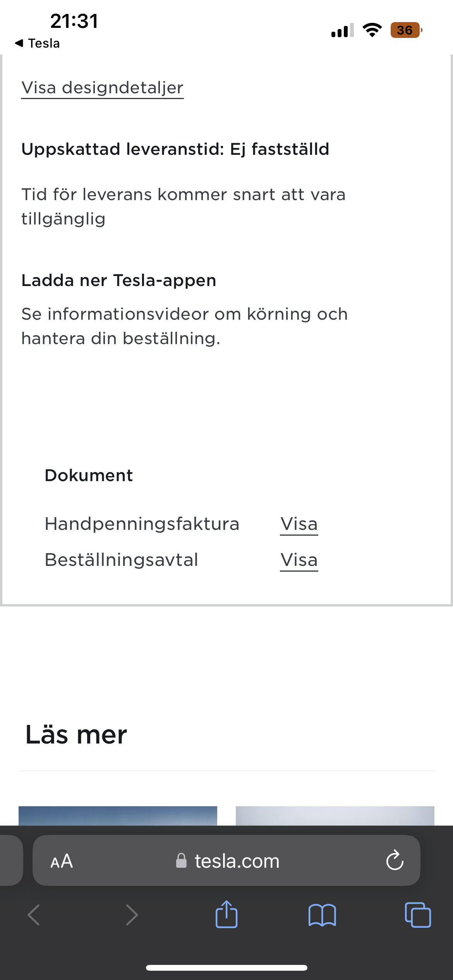Open the Visa designdetaljer link
Viewport: 453px width, 980px height.
(102, 88)
